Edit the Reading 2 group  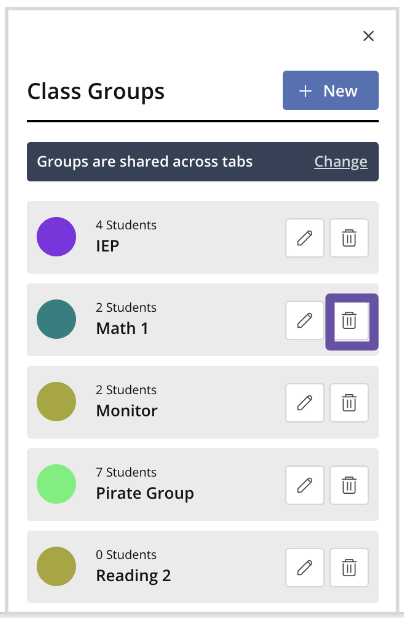[305, 568]
